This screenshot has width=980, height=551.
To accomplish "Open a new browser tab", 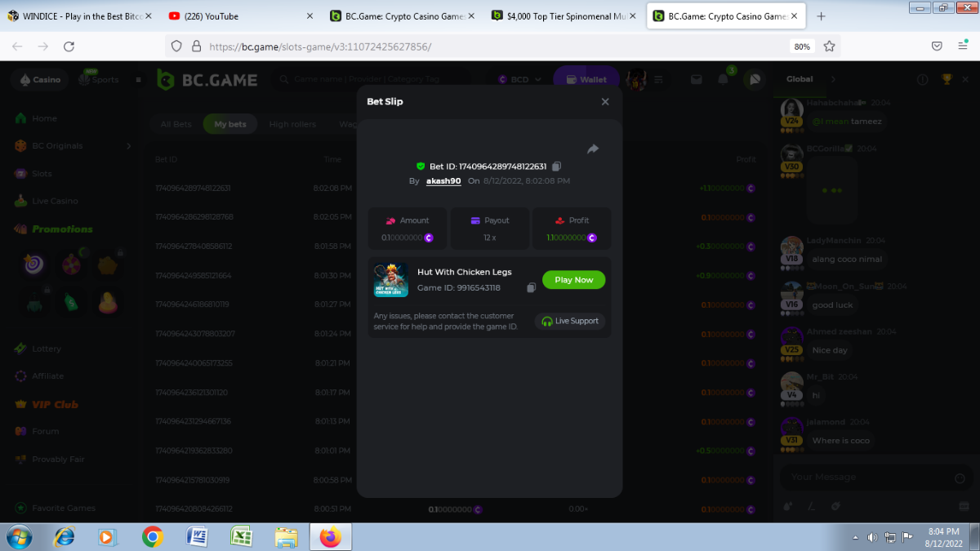I will tap(821, 16).
